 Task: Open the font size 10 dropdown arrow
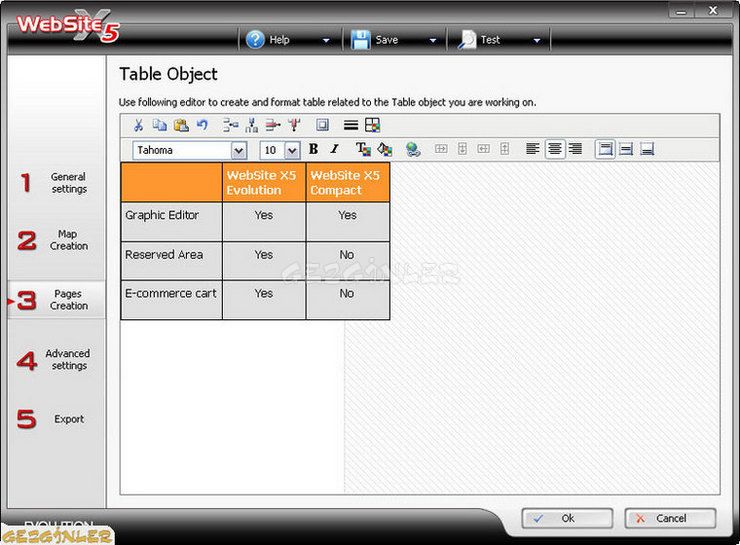(x=292, y=151)
